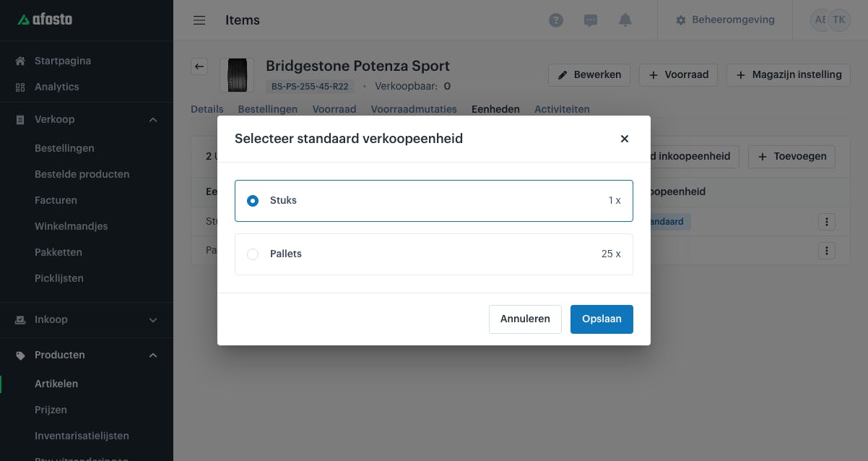Close the dialog with the X icon
Image resolution: width=868 pixels, height=461 pixels.
[x=625, y=139]
